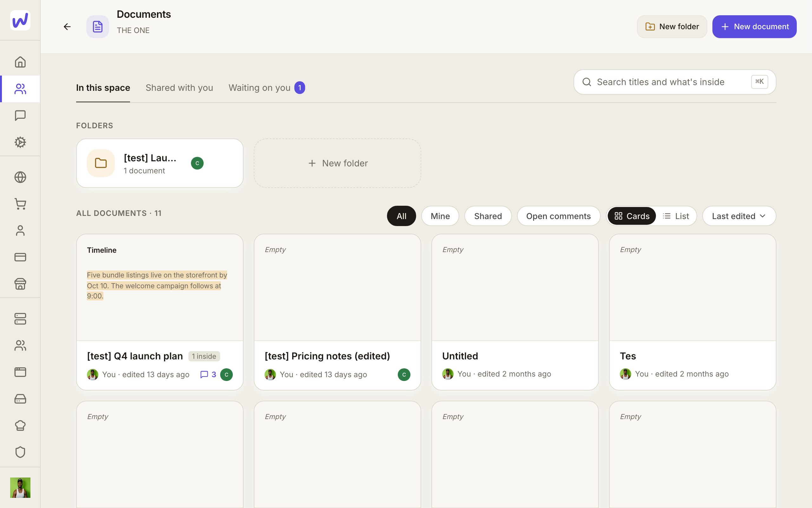Click the green C avatar on Pricing notes
The image size is (812, 508).
(x=404, y=374)
